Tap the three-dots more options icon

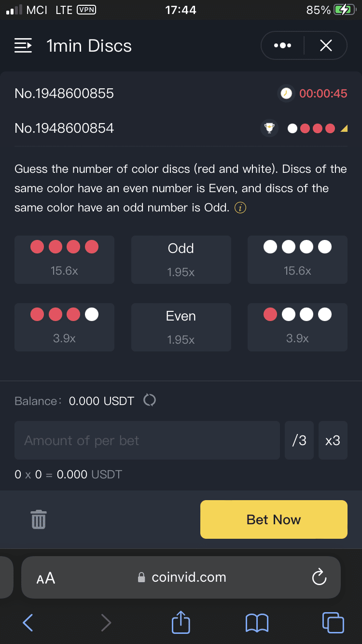tap(282, 46)
